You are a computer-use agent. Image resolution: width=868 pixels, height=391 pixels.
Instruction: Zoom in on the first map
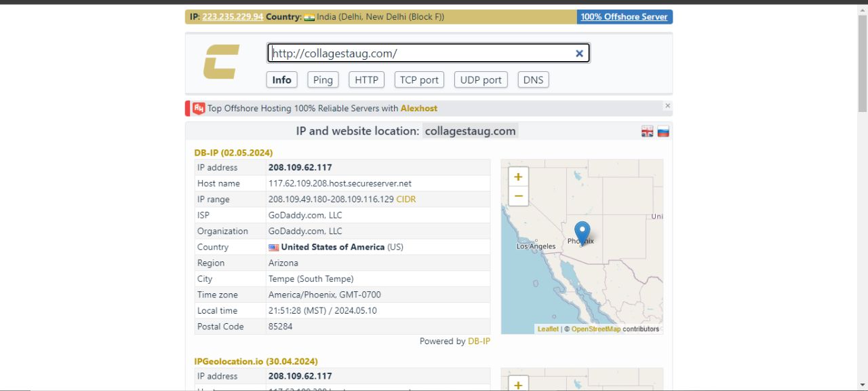point(518,177)
